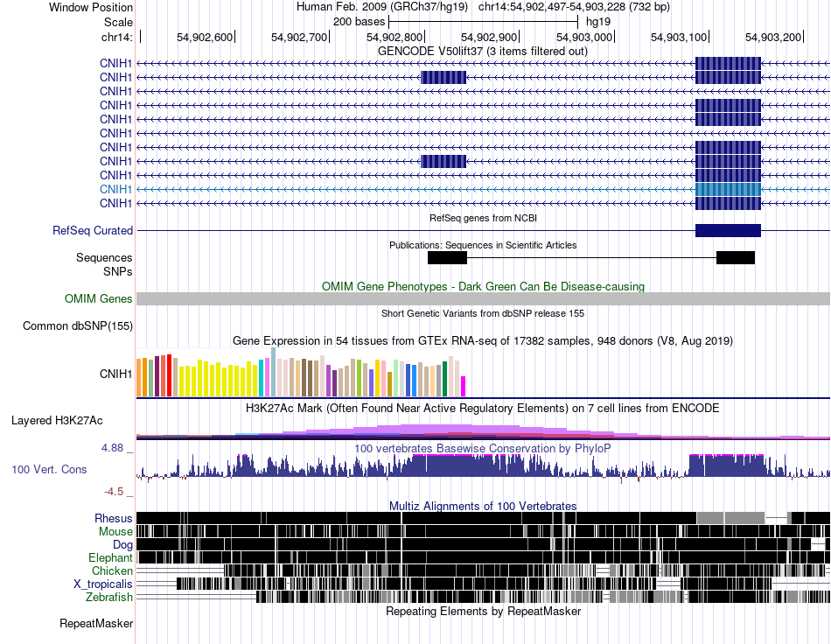Click the Human Feb. 2009 (GRCh37/hg19) text
The width and height of the screenshot is (831, 644).
point(381,7)
